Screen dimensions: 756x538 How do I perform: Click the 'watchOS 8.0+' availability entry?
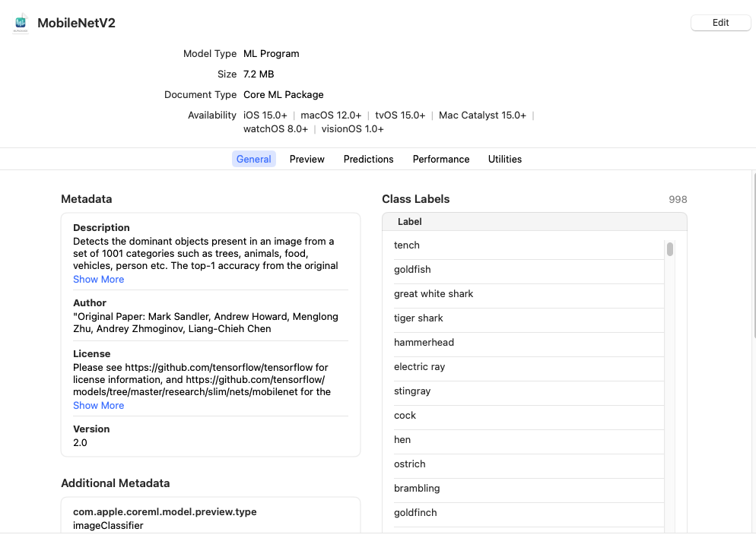tap(275, 129)
